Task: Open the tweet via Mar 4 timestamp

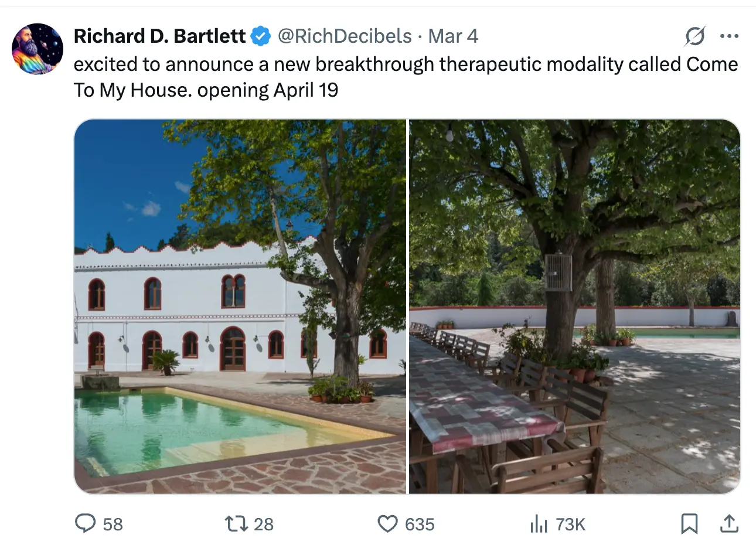Action: click(x=453, y=36)
